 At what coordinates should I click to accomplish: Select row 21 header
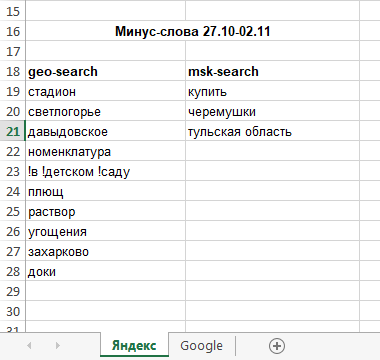point(13,131)
